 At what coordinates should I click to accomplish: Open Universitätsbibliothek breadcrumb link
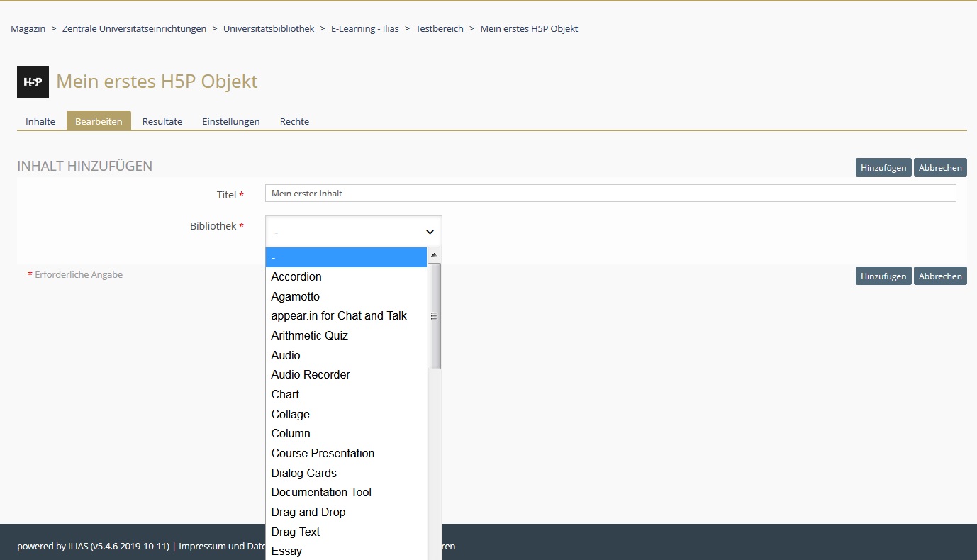pos(269,29)
